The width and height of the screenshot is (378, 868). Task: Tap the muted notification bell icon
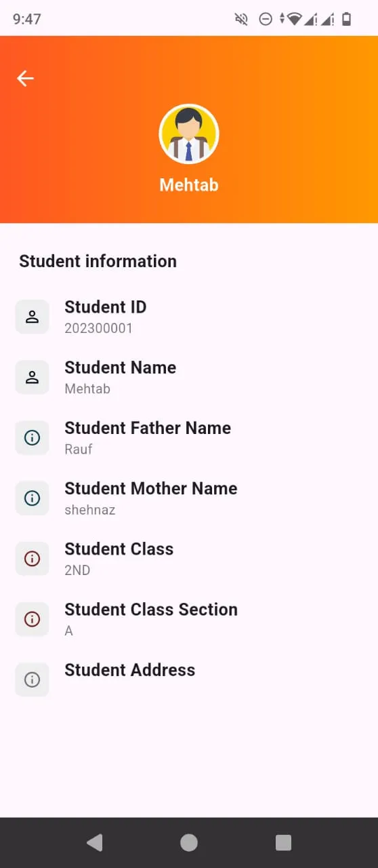pyautogui.click(x=241, y=19)
